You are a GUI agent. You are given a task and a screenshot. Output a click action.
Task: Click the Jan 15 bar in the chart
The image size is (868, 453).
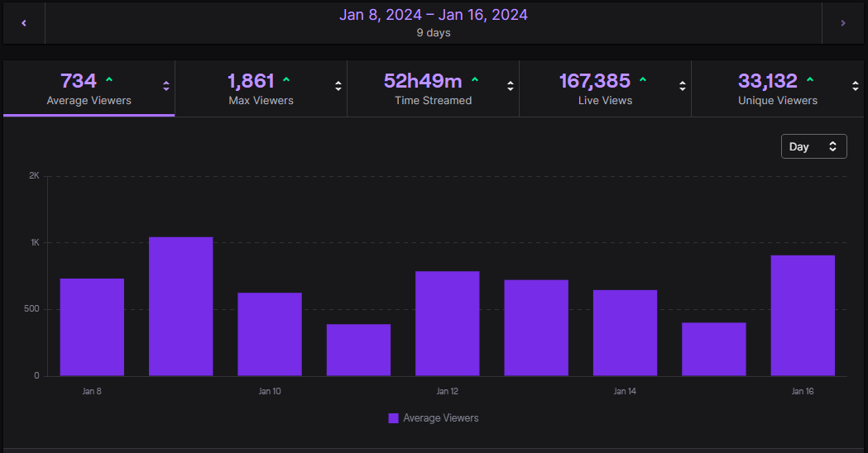(x=714, y=350)
